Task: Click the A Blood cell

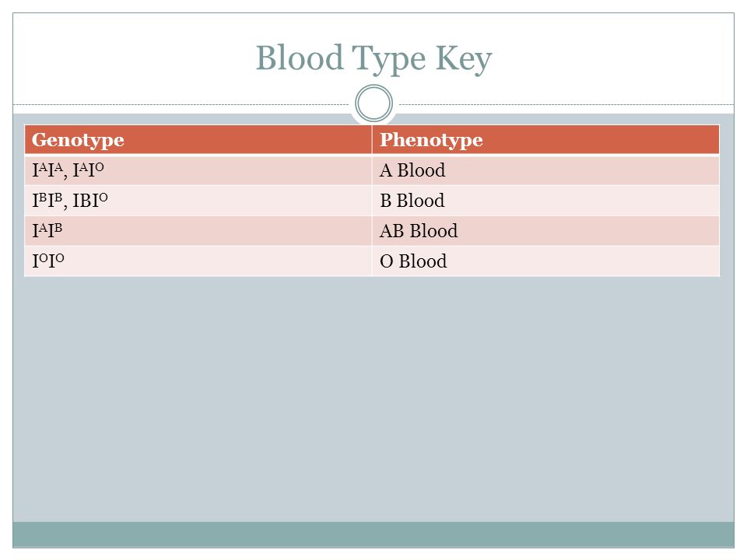Action: coord(545,170)
